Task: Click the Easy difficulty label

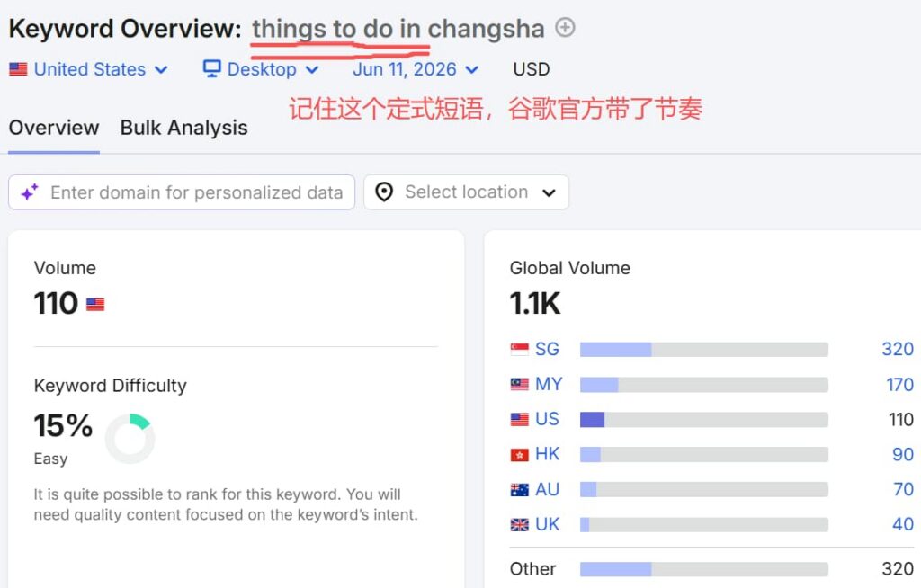Action: (x=50, y=459)
